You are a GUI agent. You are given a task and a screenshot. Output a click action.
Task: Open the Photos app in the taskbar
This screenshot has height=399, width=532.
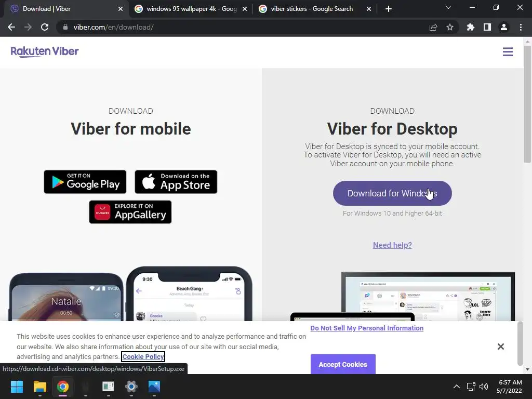tap(154, 387)
